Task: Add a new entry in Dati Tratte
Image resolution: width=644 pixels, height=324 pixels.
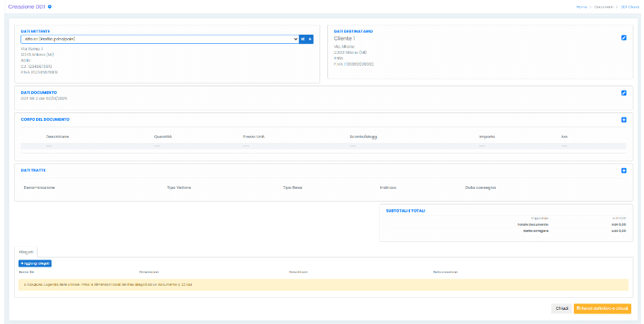Action: pyautogui.click(x=623, y=170)
